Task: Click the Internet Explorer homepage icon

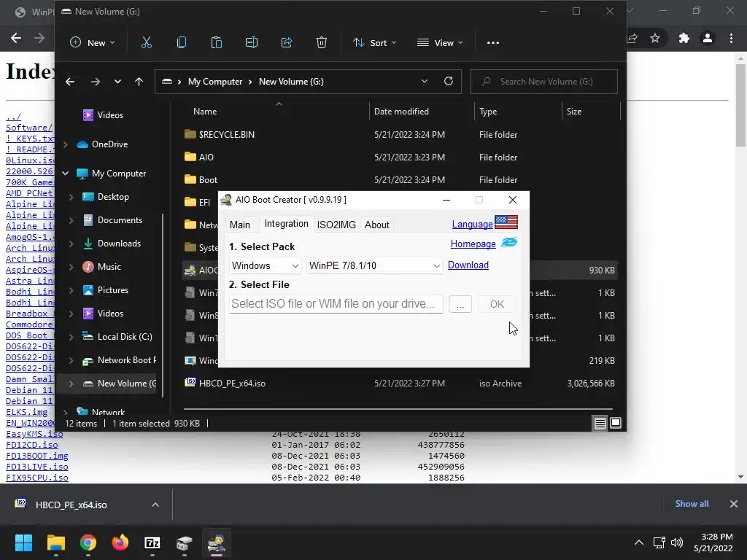Action: click(509, 243)
